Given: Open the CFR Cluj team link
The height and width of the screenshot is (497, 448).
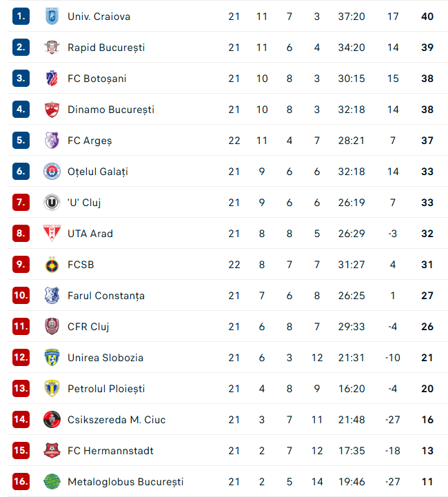Looking at the screenshot, I should (x=88, y=327).
